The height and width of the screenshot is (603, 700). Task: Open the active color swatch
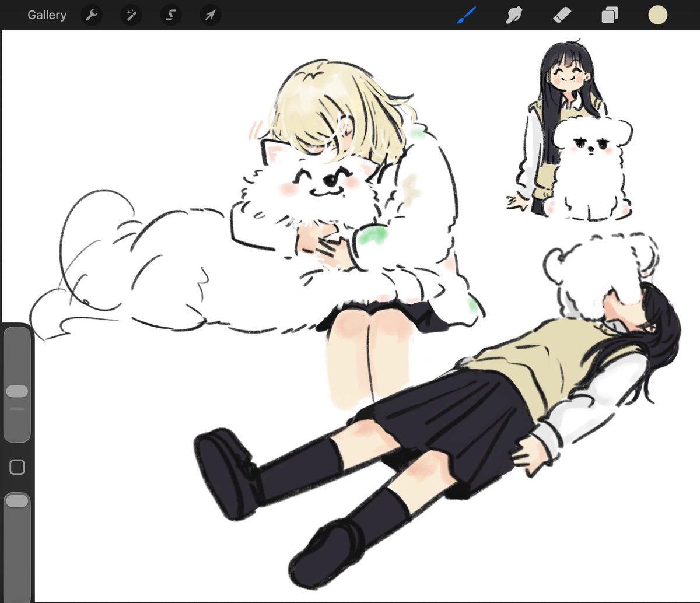coord(657,15)
